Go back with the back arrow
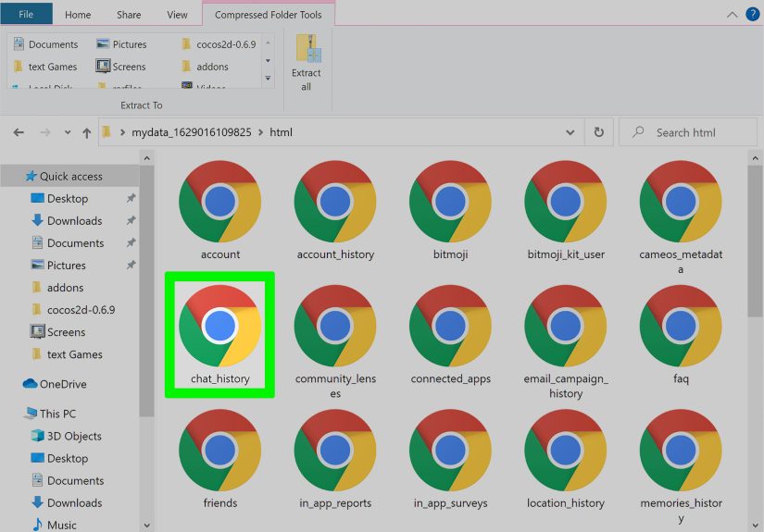Image resolution: width=764 pixels, height=532 pixels. [19, 132]
